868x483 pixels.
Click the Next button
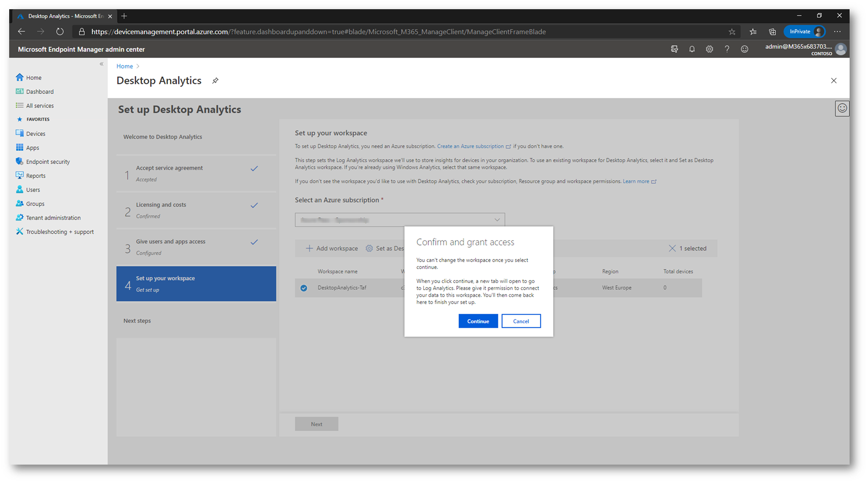point(316,424)
